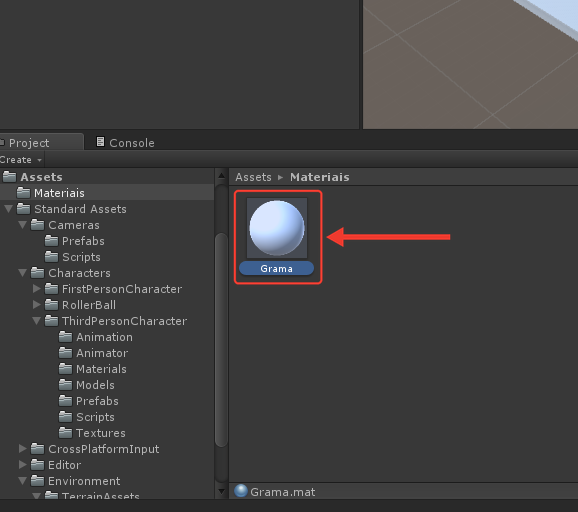Click the Editor folder icon
This screenshot has width=578, height=512.
click(38, 464)
